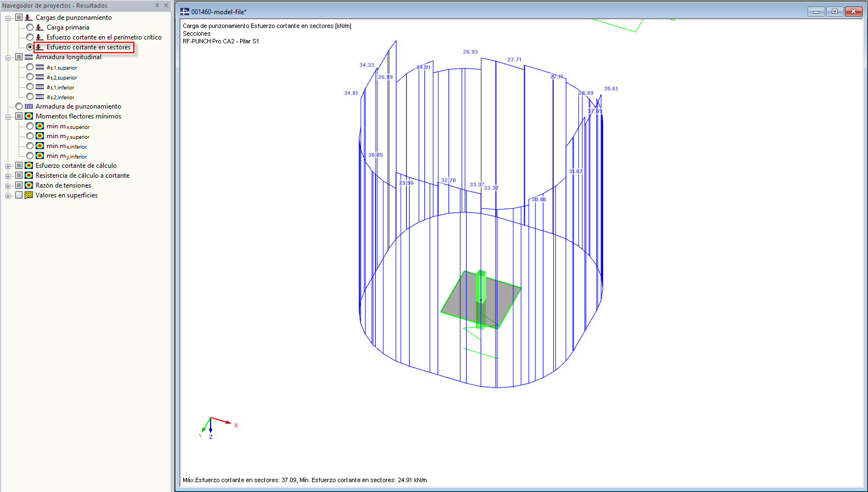
Task: Toggle the Momentos flectores mínimos checkbox
Action: (x=19, y=116)
